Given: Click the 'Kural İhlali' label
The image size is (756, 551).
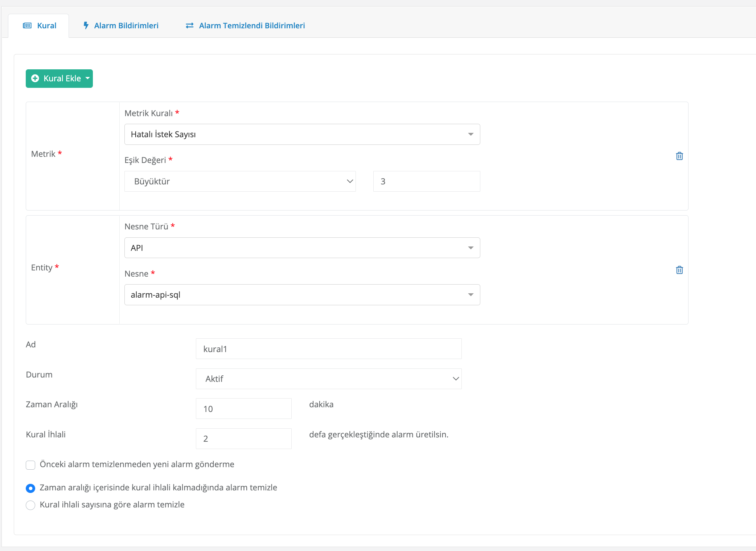Looking at the screenshot, I should click(x=46, y=434).
